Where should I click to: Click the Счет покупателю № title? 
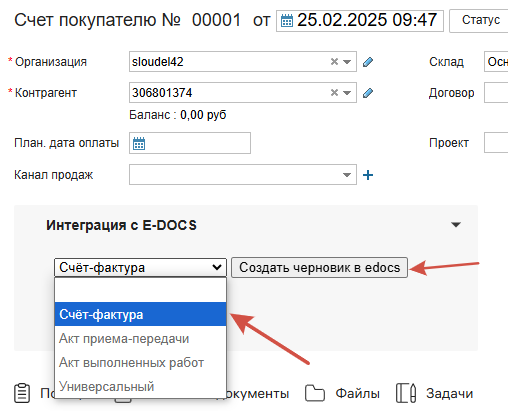[x=97, y=20]
